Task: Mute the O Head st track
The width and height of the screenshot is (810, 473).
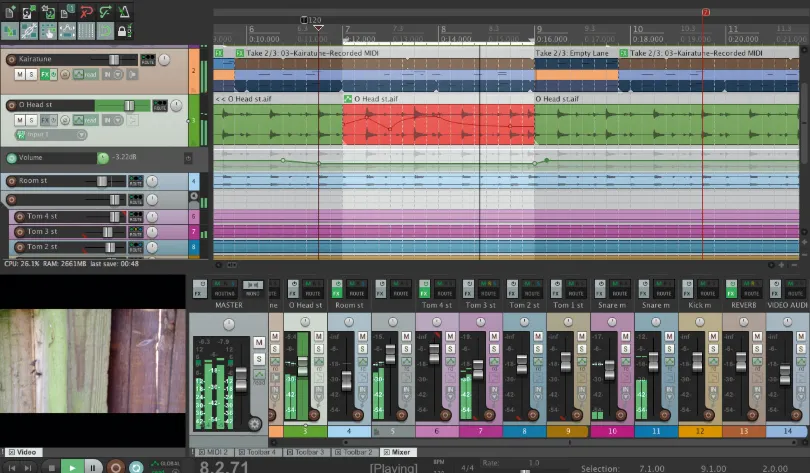Action: coord(20,120)
